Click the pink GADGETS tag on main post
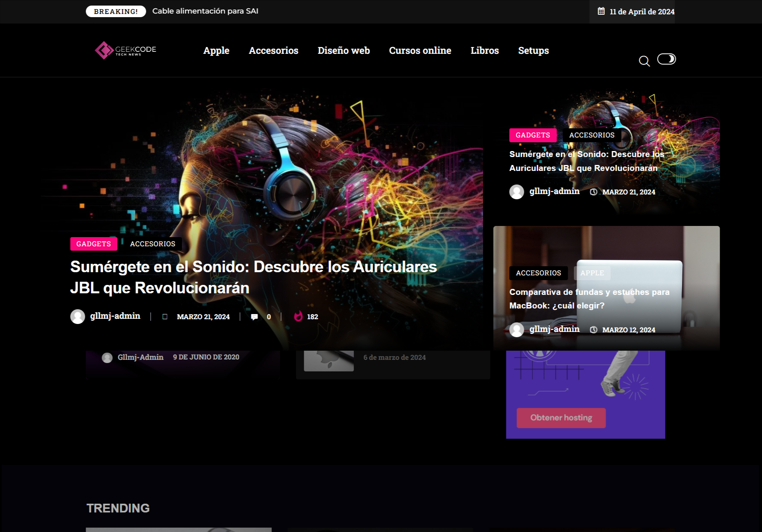762x532 pixels. pos(94,244)
